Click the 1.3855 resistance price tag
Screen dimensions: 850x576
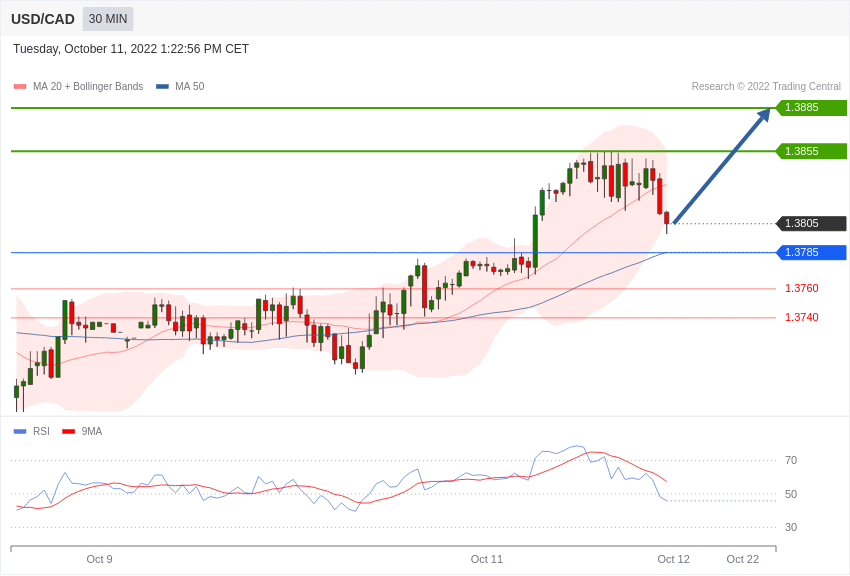tap(811, 151)
